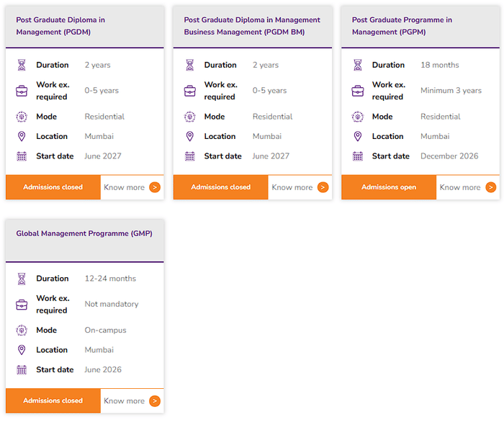Open the Post Graduate Diploma in Management (PGDM) title
This screenshot has width=504, height=422.
point(60,26)
